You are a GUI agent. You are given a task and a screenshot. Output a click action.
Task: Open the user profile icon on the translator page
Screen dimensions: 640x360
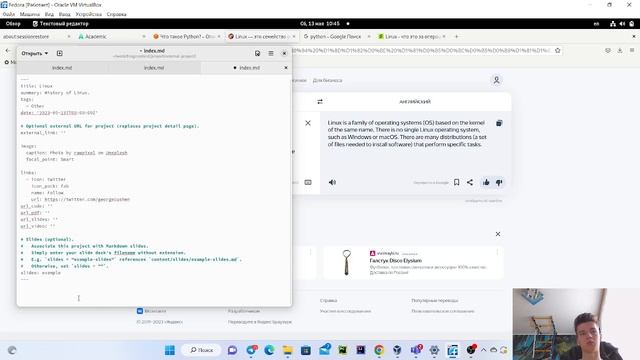pos(496,80)
